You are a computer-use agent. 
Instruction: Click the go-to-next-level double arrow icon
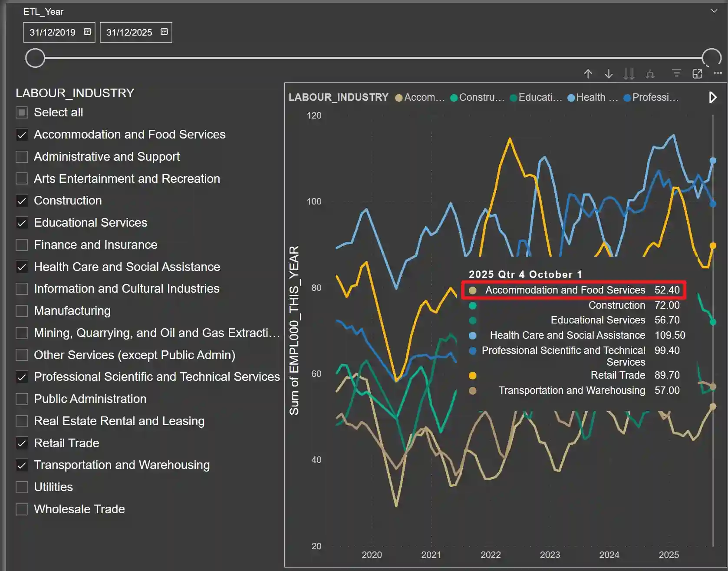629,74
